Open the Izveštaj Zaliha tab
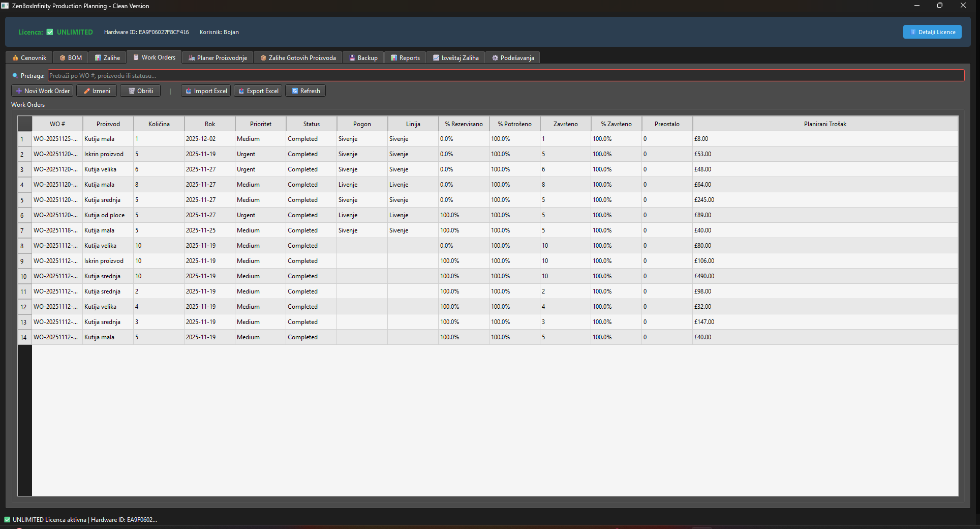 [x=455, y=58]
